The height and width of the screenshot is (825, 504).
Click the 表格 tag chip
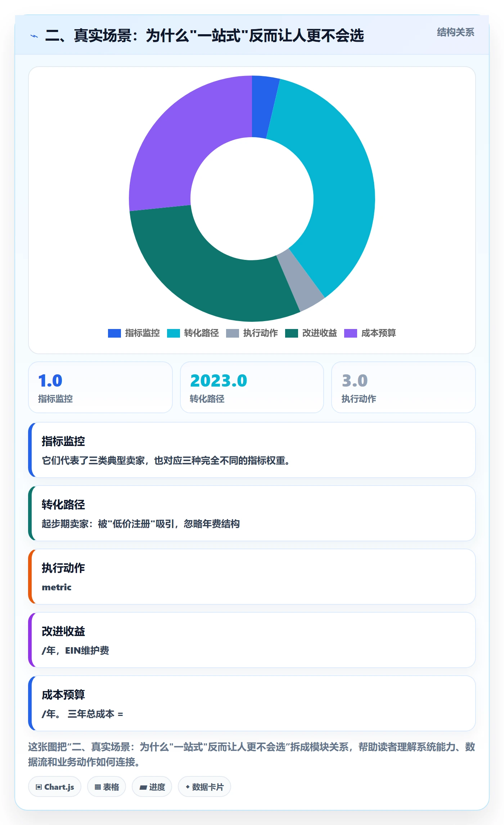(107, 787)
